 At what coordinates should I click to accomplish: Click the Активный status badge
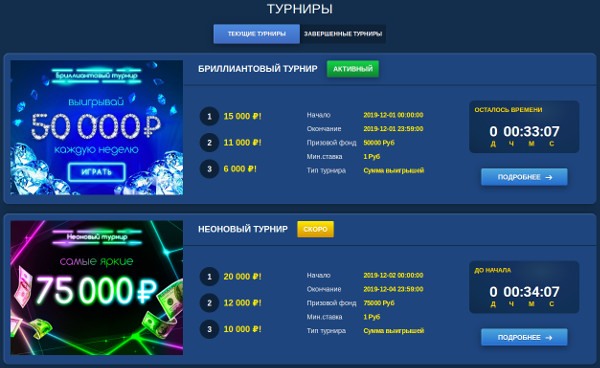tap(353, 69)
